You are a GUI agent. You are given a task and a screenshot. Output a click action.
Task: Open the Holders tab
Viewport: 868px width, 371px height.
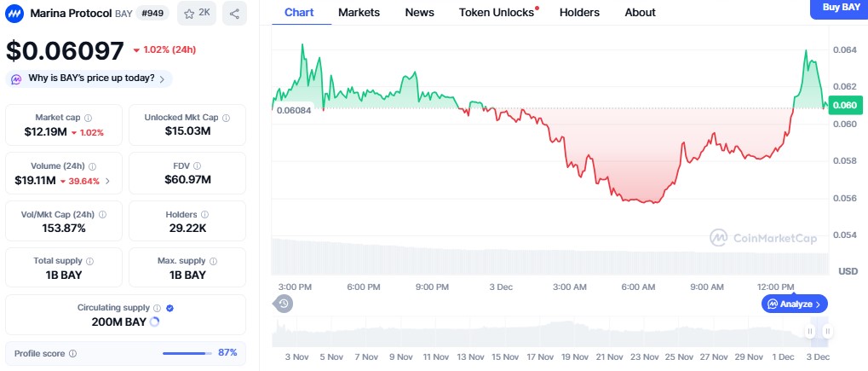[x=579, y=12]
